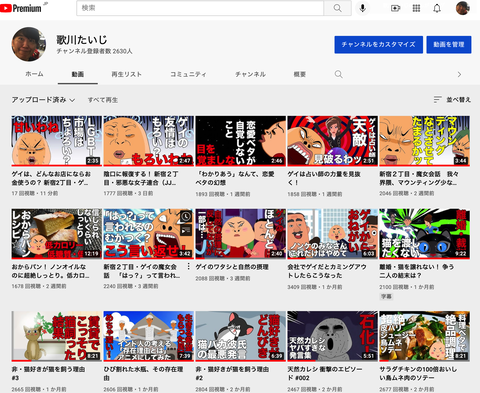This screenshot has height=393, width=480.
Task: Click title 非・猫好きが猫を飼う理由 #3
Action: coord(48,373)
